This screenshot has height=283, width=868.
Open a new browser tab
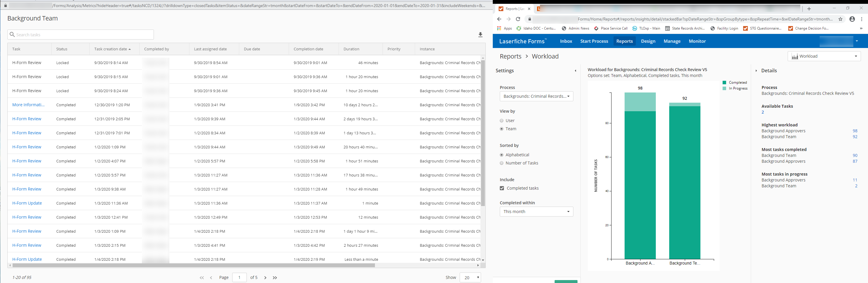coord(809,9)
